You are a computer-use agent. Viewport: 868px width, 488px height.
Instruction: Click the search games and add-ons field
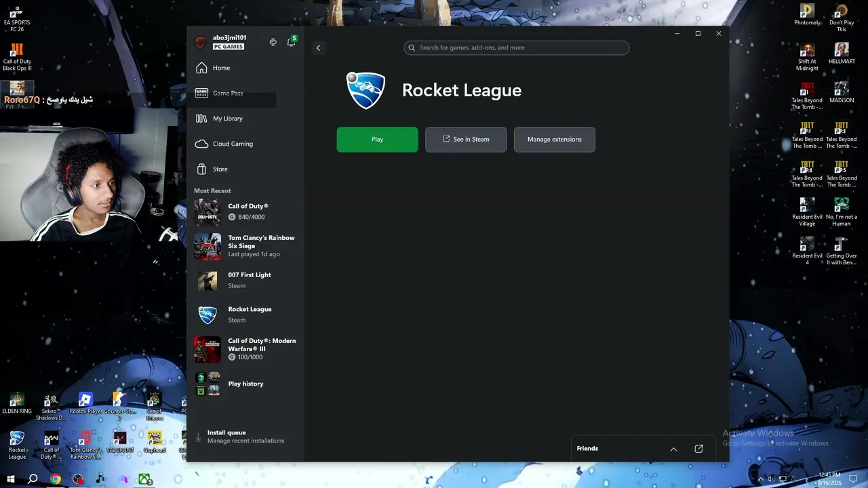[x=517, y=47]
